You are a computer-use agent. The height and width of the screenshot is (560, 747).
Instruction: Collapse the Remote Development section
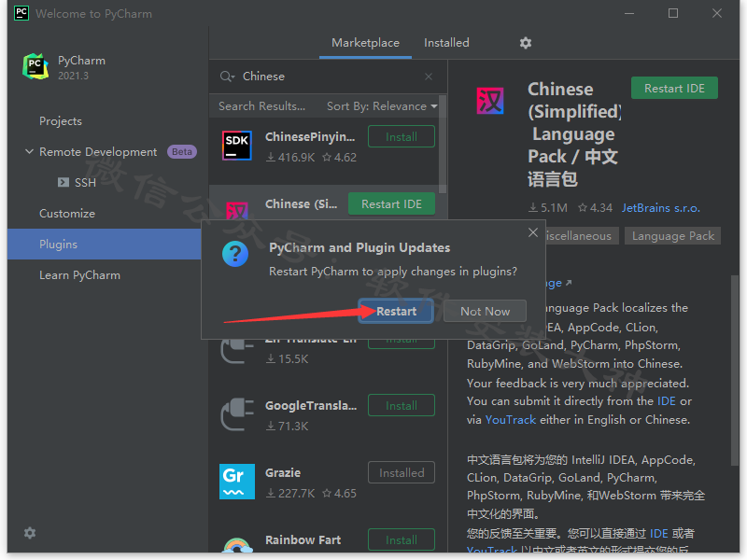click(x=29, y=151)
